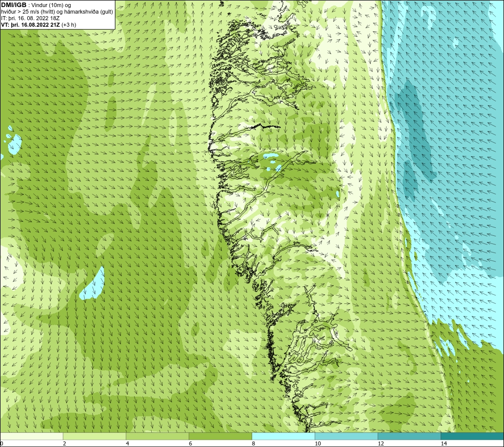
Task: Click the 12–14 m/s teal legend swatch
Action: pyautogui.click(x=409, y=436)
